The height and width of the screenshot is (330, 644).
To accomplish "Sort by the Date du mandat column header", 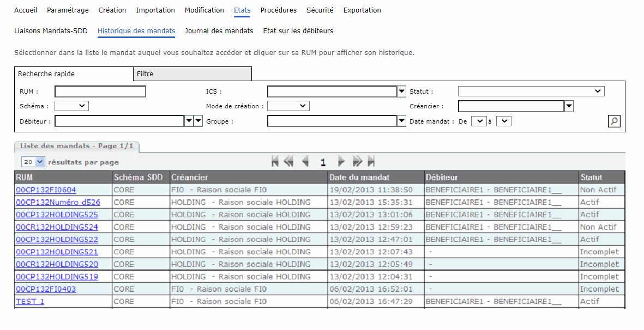I will click(359, 178).
